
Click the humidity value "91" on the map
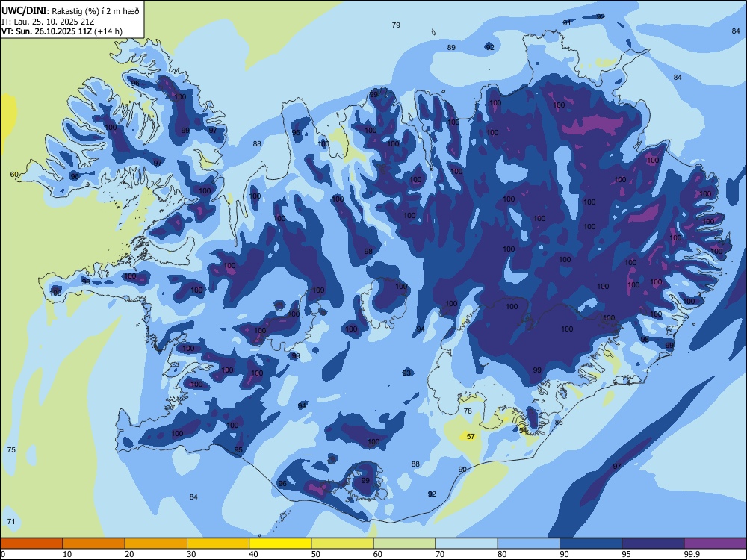pyautogui.click(x=567, y=22)
